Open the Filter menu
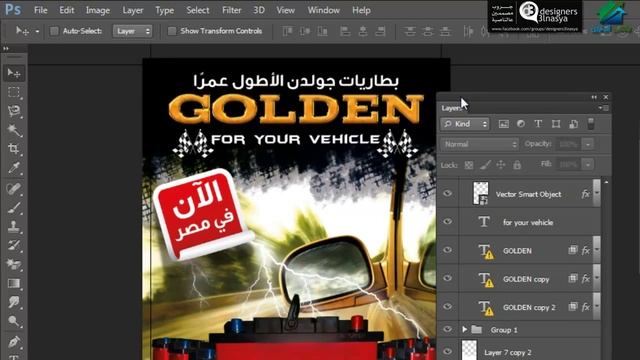This screenshot has height=360, width=640. tap(231, 10)
